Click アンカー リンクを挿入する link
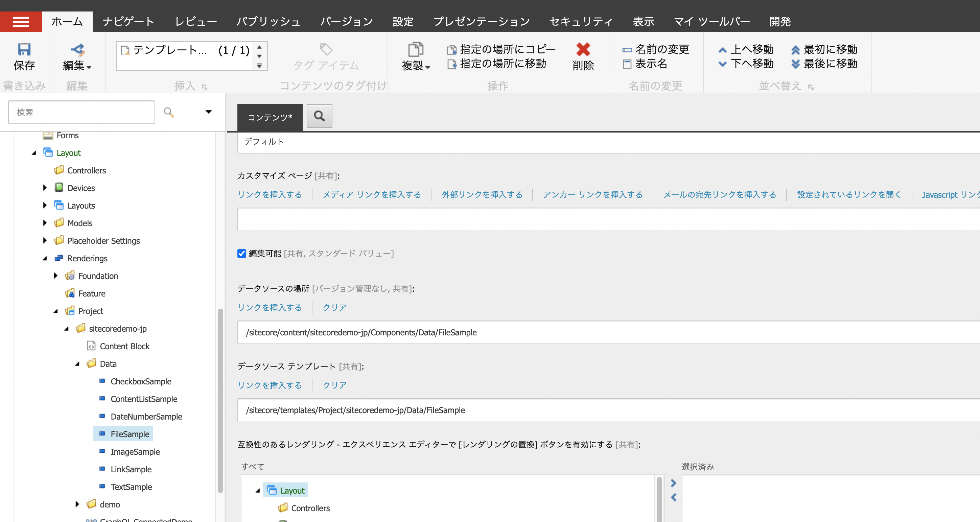The image size is (980, 522). (x=593, y=195)
